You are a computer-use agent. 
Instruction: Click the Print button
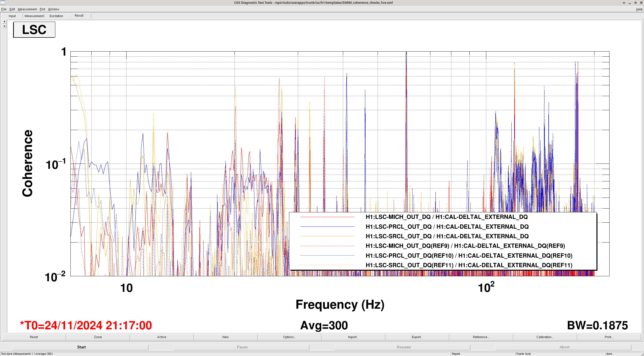(x=609, y=337)
